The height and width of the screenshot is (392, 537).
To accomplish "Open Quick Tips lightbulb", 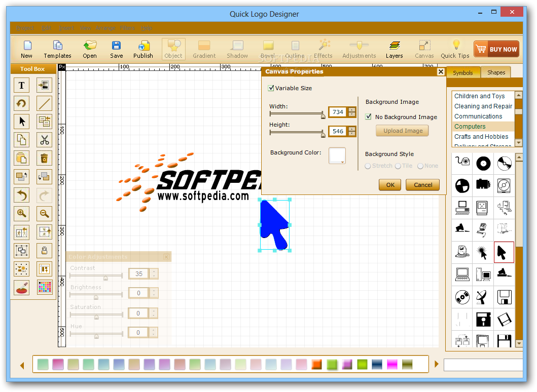I will [x=455, y=50].
